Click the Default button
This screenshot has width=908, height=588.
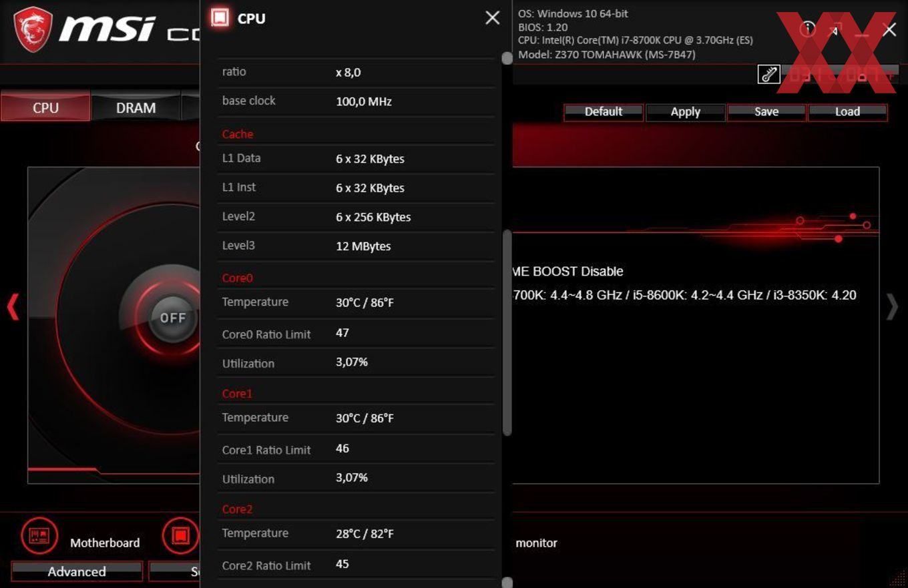604,112
